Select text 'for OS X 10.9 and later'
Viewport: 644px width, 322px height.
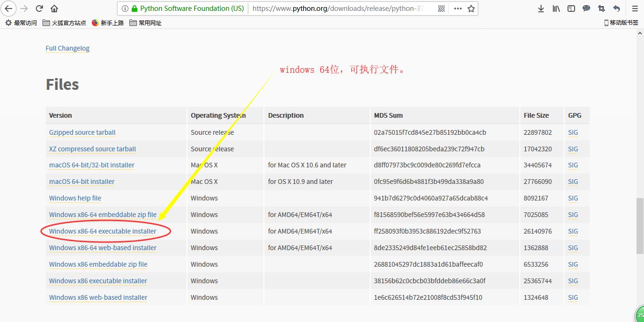click(300, 182)
